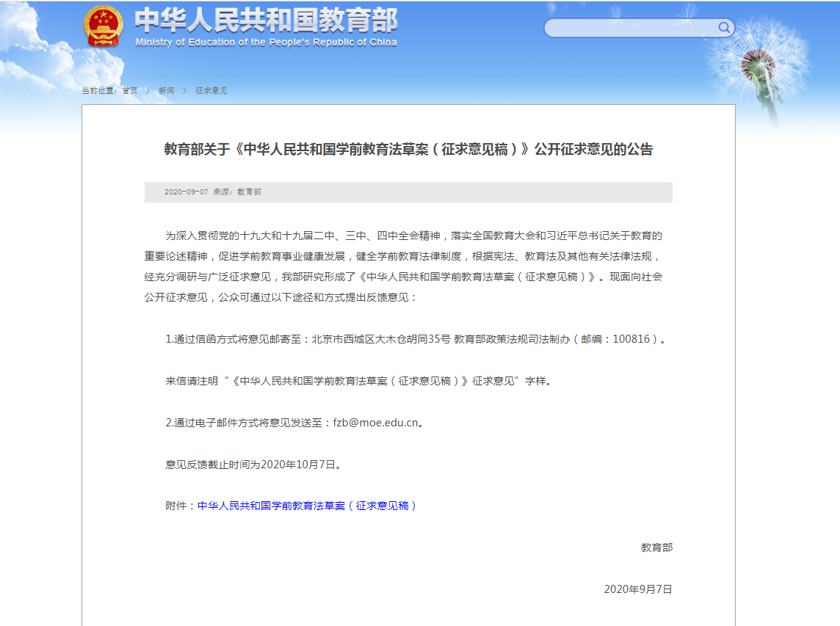Image resolution: width=840 pixels, height=626 pixels.
Task: Click the English Ministry of Education subtitle
Action: coord(266,43)
